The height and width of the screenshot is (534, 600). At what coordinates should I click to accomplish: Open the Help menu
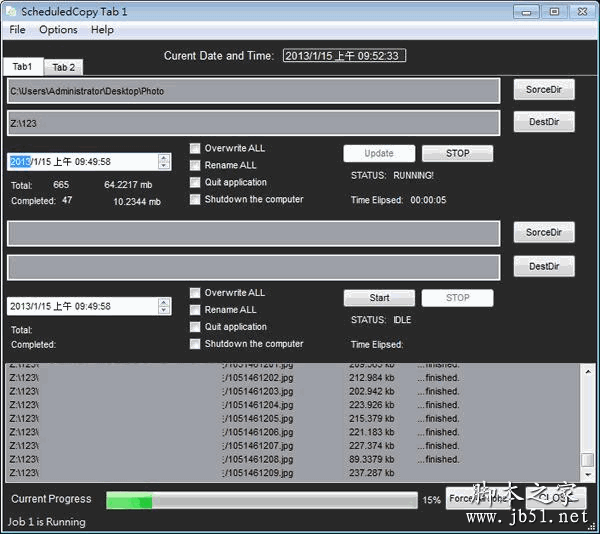click(102, 30)
